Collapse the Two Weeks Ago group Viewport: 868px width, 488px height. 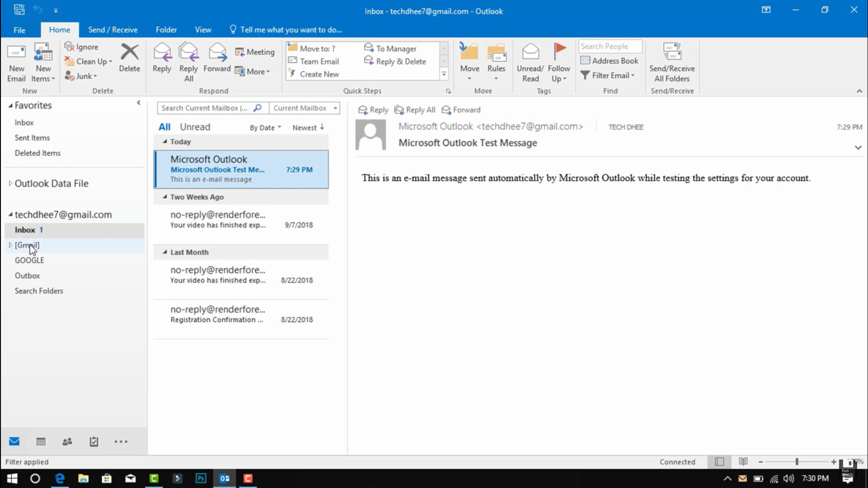165,197
